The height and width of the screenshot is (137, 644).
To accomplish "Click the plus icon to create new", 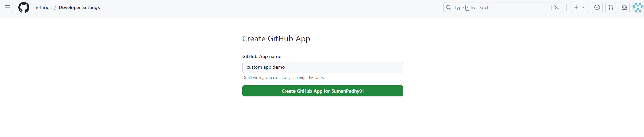I will (576, 7).
